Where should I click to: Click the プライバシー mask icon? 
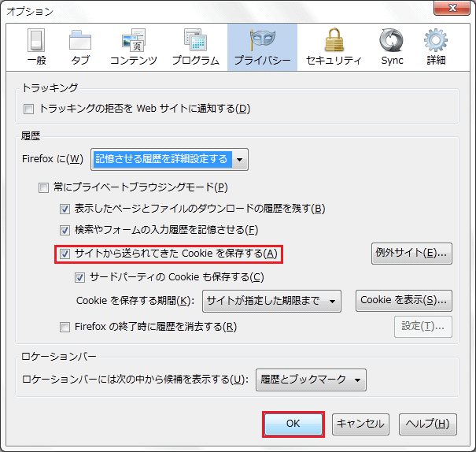tap(262, 41)
